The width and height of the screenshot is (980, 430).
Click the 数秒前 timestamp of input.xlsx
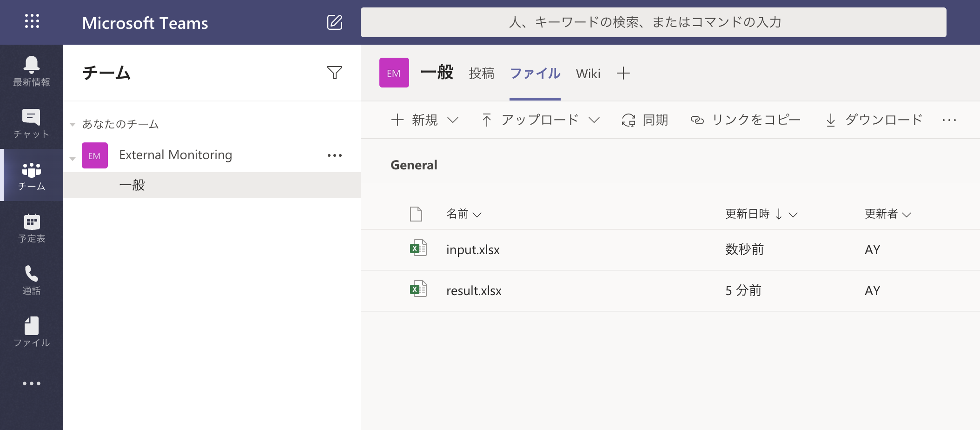click(745, 249)
